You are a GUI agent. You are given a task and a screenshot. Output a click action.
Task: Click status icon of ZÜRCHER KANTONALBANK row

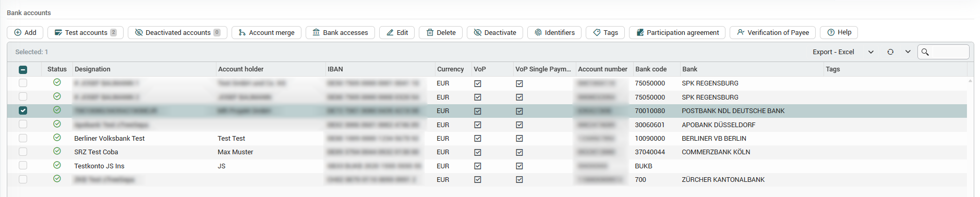(x=57, y=179)
